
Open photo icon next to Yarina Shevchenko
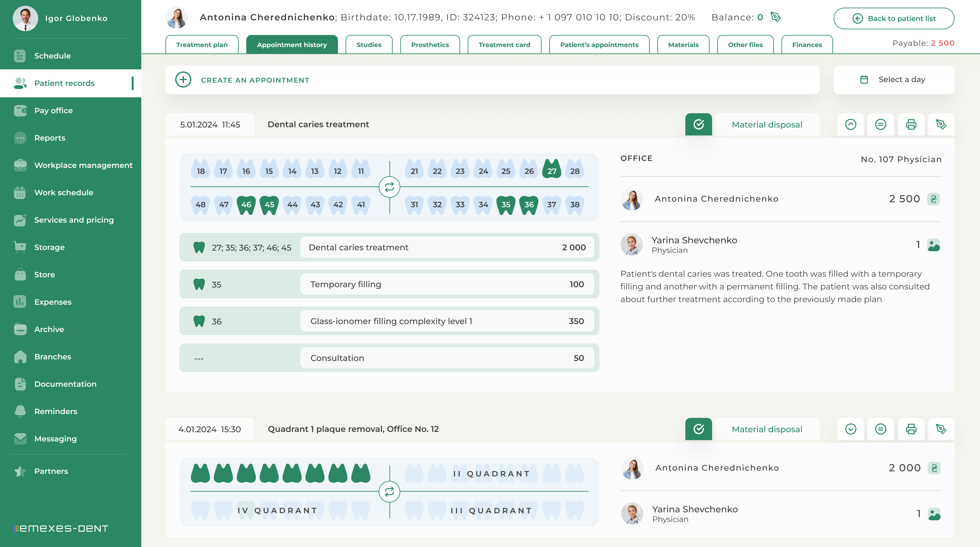coord(934,245)
